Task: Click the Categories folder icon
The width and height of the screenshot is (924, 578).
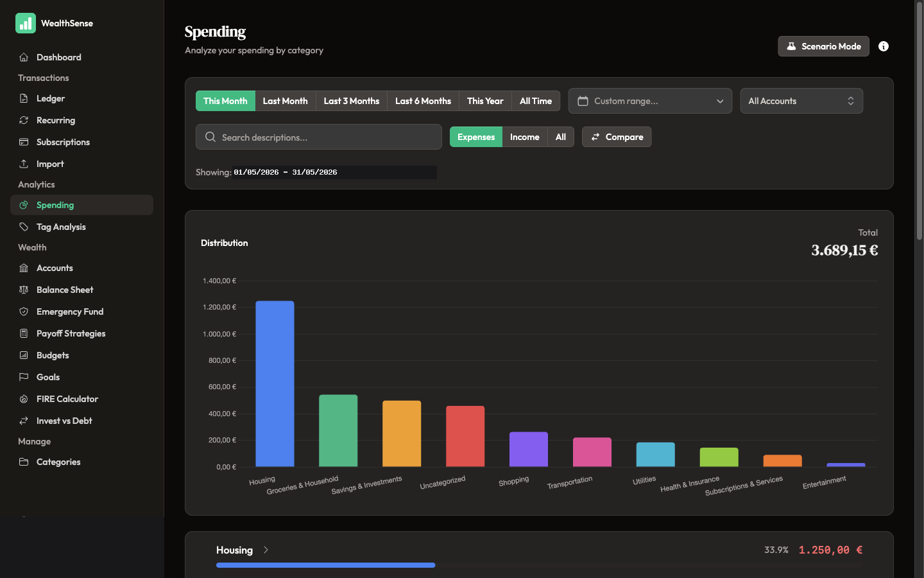Action: tap(24, 462)
